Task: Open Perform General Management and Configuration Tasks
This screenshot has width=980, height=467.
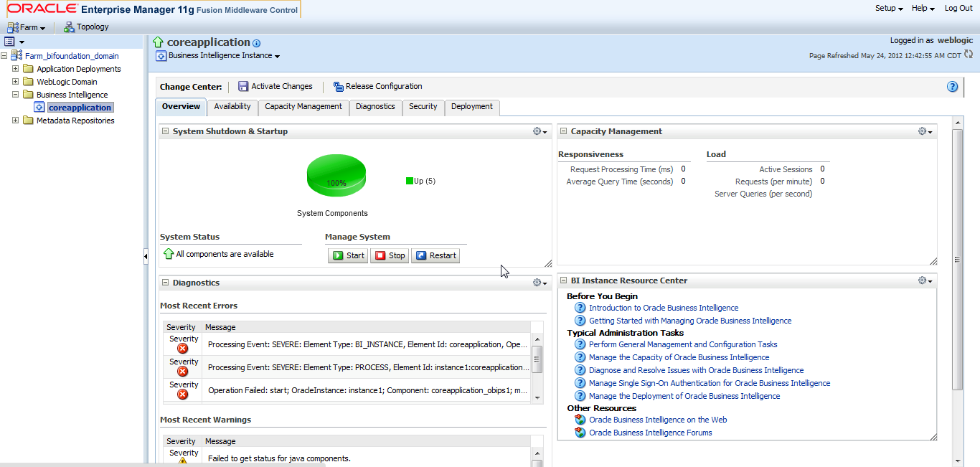Action: pos(683,344)
